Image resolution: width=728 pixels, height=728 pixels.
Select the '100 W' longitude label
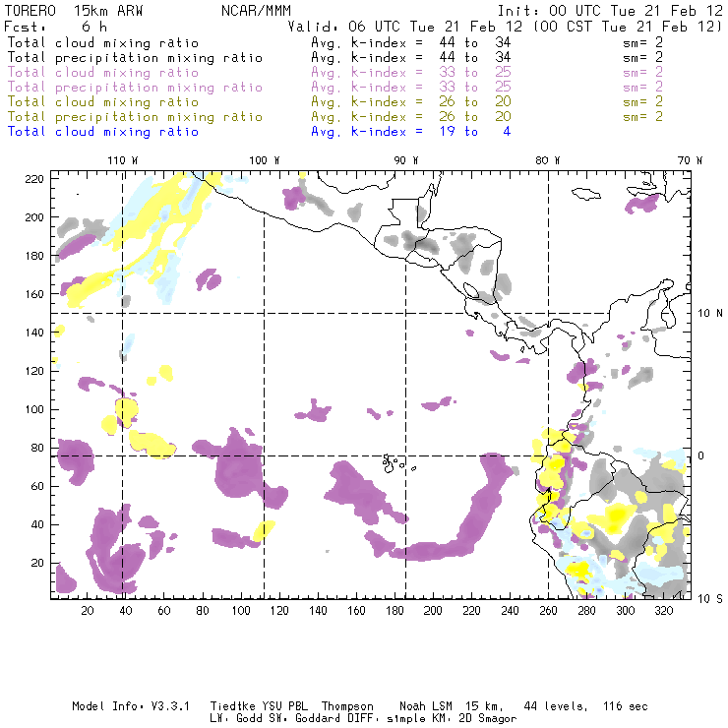pyautogui.click(x=265, y=160)
